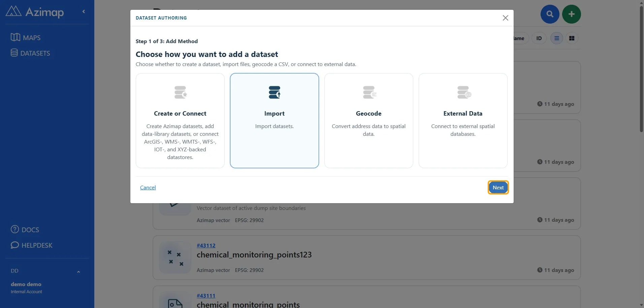Select the Create or Connect card icon
Viewport: 644px width, 308px height.
click(x=181, y=92)
